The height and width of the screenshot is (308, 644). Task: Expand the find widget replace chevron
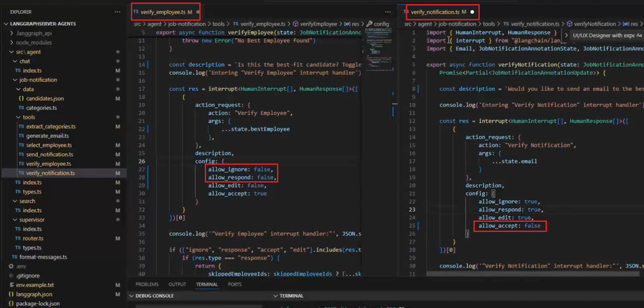[x=566, y=35]
